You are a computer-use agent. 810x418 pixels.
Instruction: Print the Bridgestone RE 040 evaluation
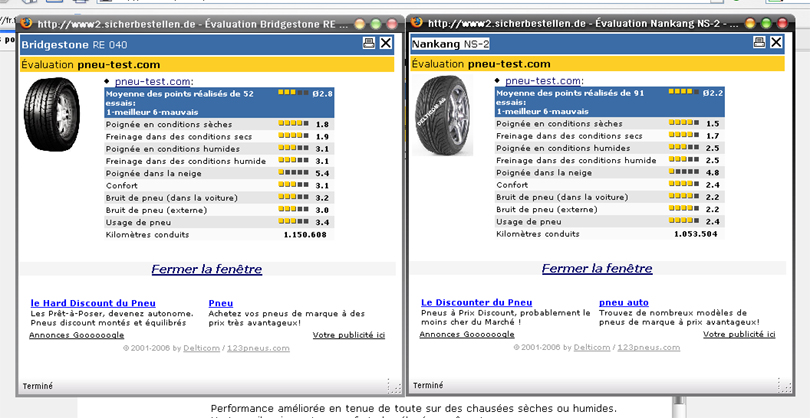[368, 43]
